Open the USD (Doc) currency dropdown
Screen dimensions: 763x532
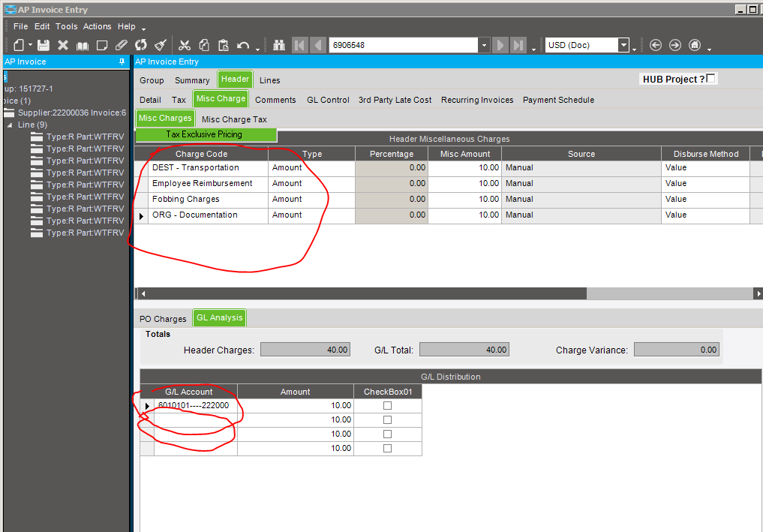(623, 46)
